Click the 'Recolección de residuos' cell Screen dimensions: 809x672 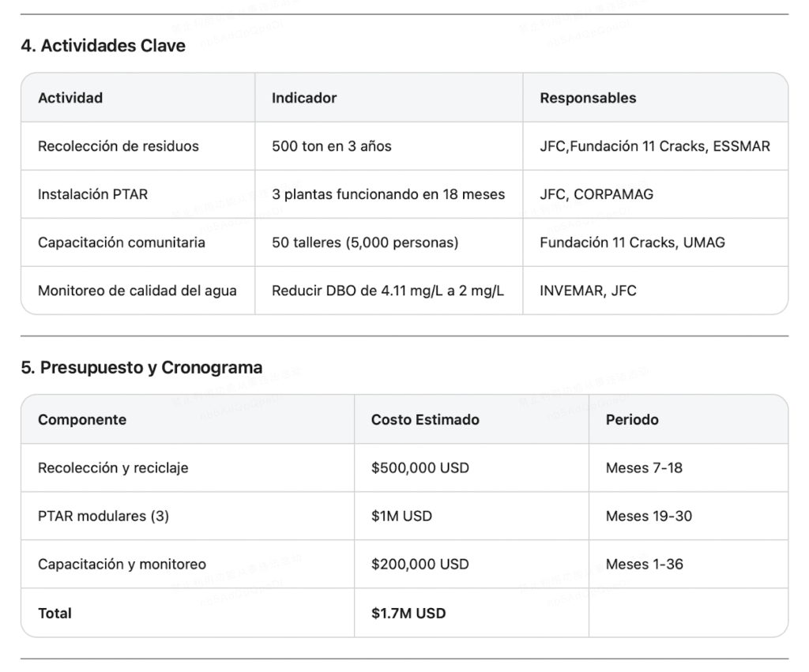pos(119,146)
